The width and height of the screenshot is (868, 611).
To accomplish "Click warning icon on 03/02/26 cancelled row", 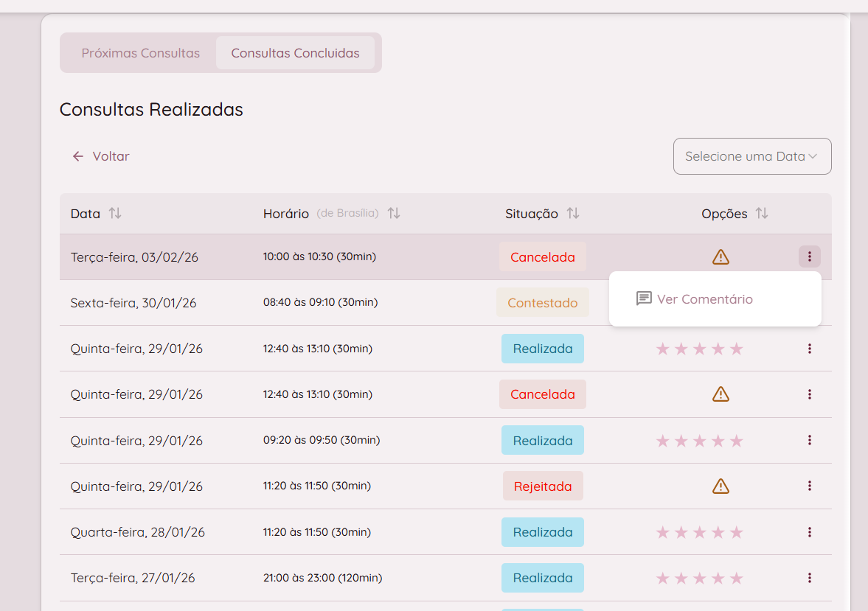I will (721, 257).
